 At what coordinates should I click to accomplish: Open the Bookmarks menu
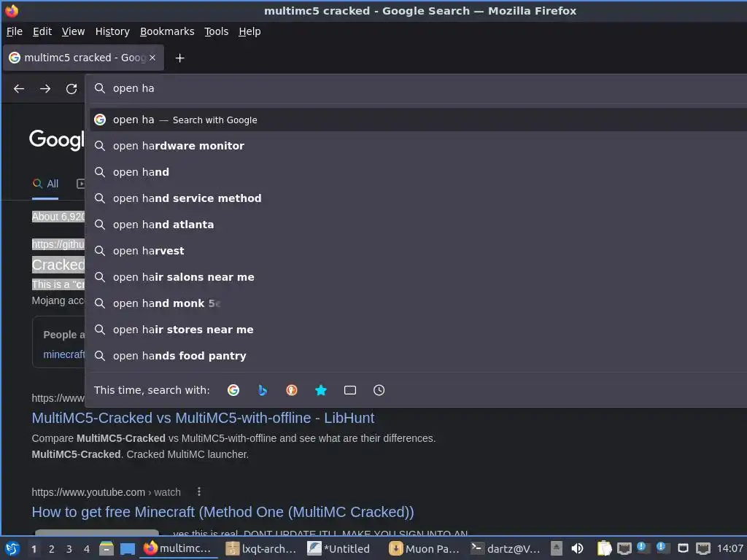coord(167,31)
